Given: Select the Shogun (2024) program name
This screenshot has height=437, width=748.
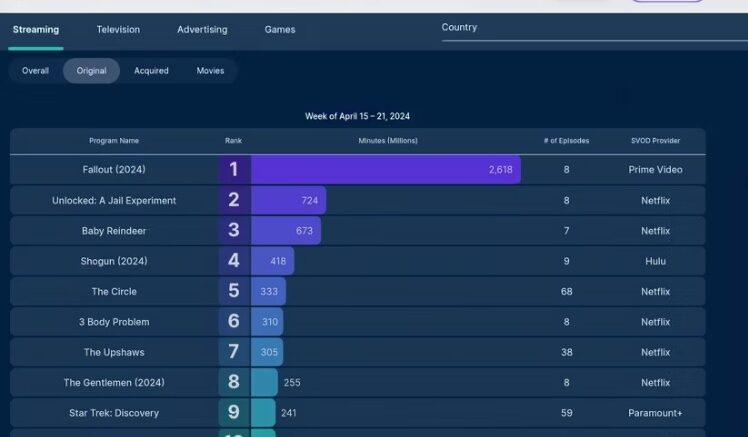Looking at the screenshot, I should [114, 261].
